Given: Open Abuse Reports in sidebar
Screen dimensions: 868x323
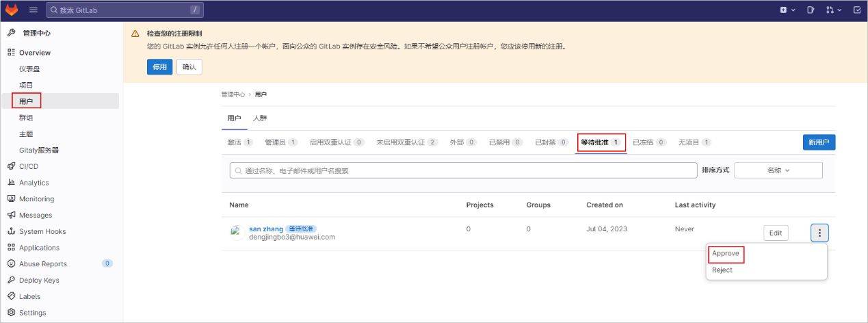Looking at the screenshot, I should pos(42,264).
